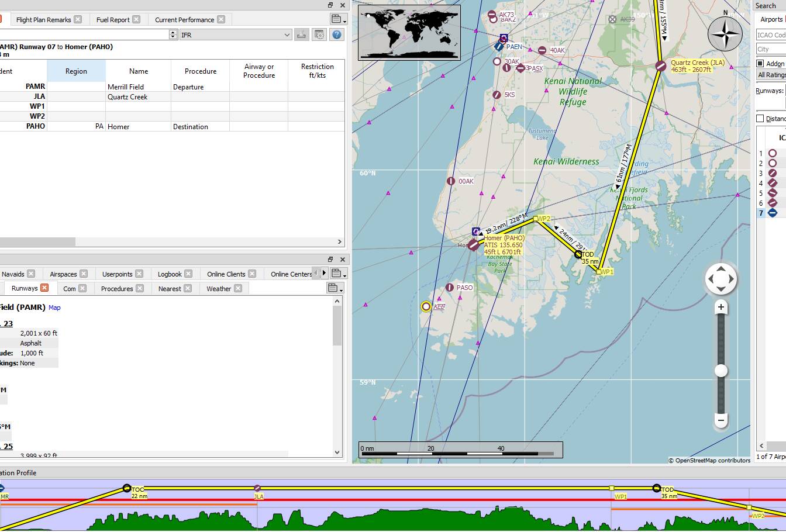Click the aircraft performance icon beside IFR dropdown
The height and width of the screenshot is (532, 786).
click(x=301, y=34)
